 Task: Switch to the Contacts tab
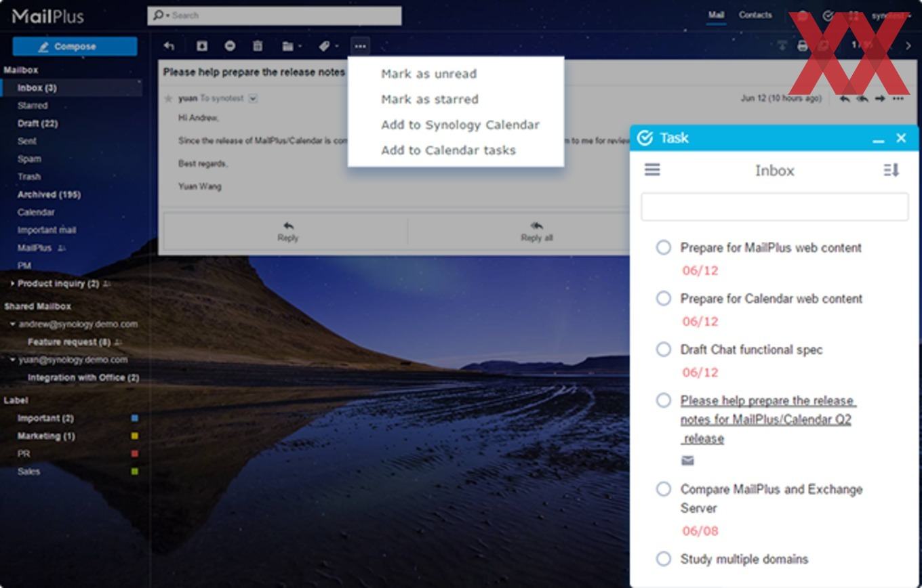coord(755,15)
